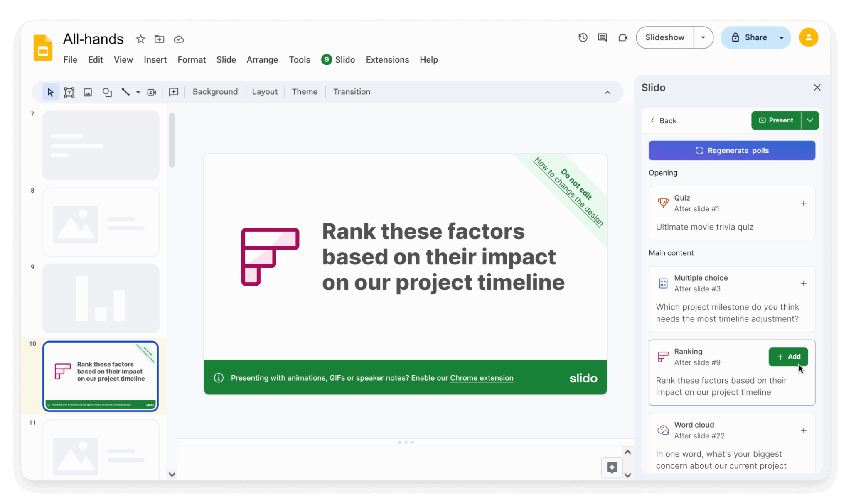Open the line tool dropdown arrow

(x=138, y=92)
